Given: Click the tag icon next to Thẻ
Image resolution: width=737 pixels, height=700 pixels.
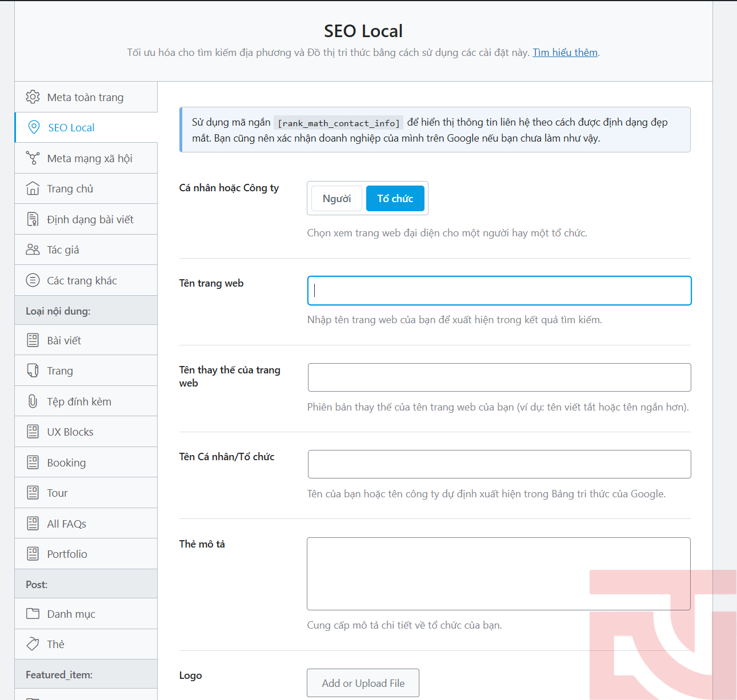Looking at the screenshot, I should [x=33, y=644].
